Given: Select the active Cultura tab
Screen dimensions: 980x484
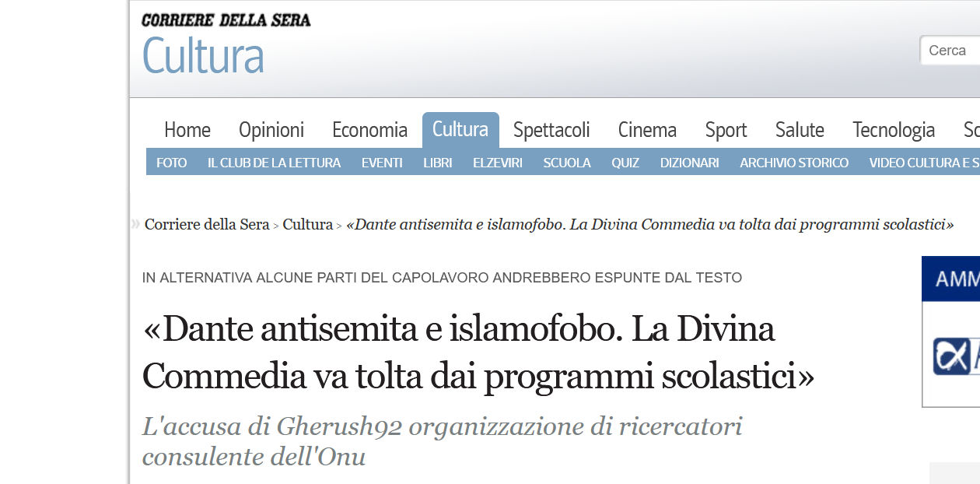Looking at the screenshot, I should tap(460, 129).
